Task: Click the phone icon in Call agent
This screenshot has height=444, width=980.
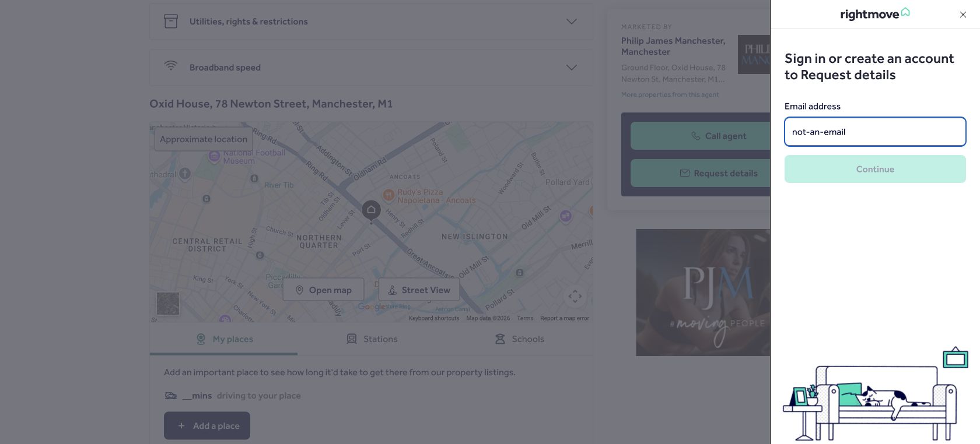Action: tap(695, 136)
